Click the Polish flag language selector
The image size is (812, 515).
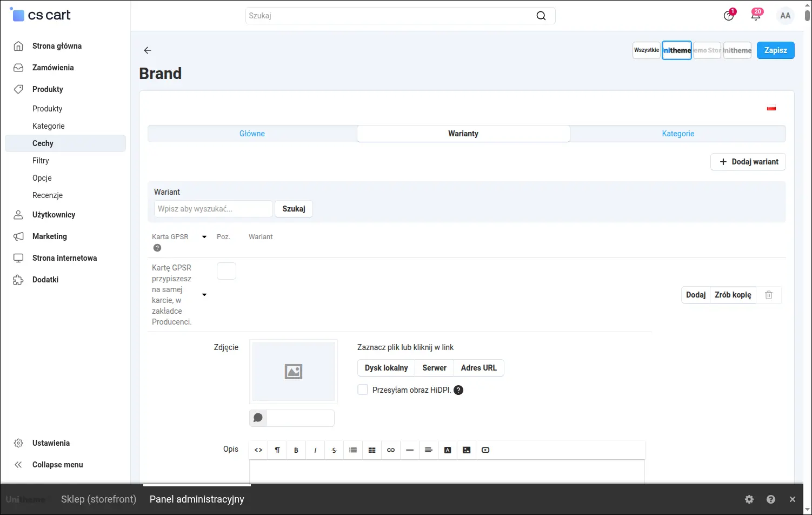coord(771,108)
